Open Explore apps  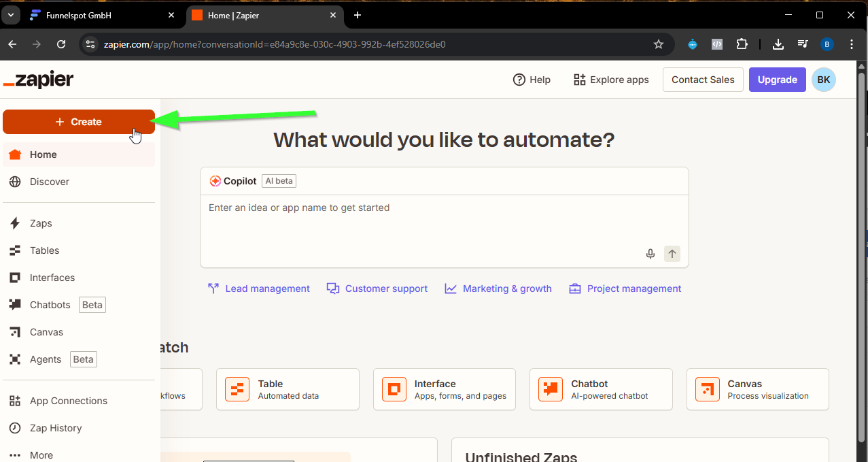611,80
